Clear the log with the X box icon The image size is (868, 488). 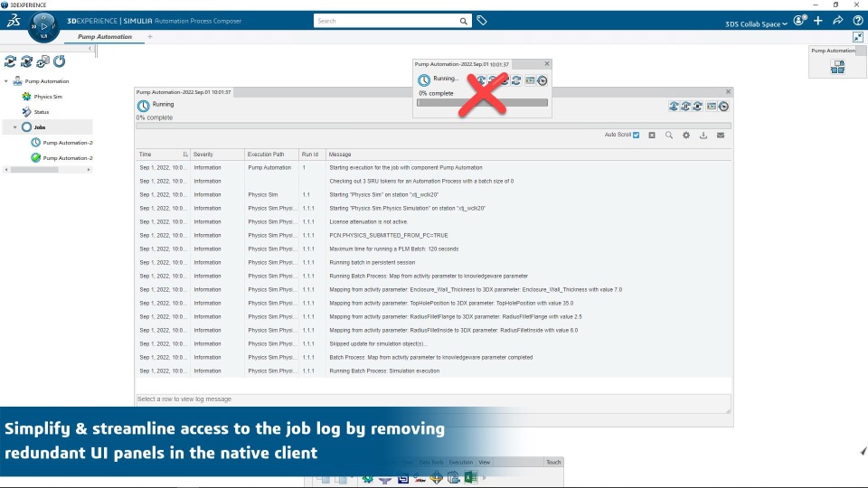tap(652, 135)
